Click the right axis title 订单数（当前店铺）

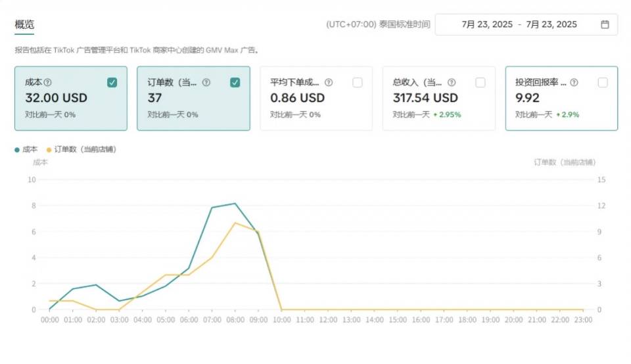click(565, 162)
